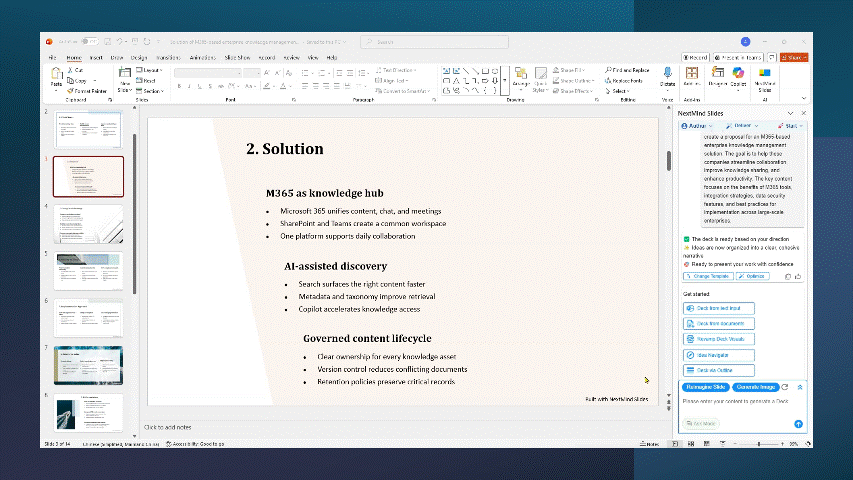Start Dictate microphone
Image resolution: width=853 pixels, height=480 pixels.
[667, 73]
